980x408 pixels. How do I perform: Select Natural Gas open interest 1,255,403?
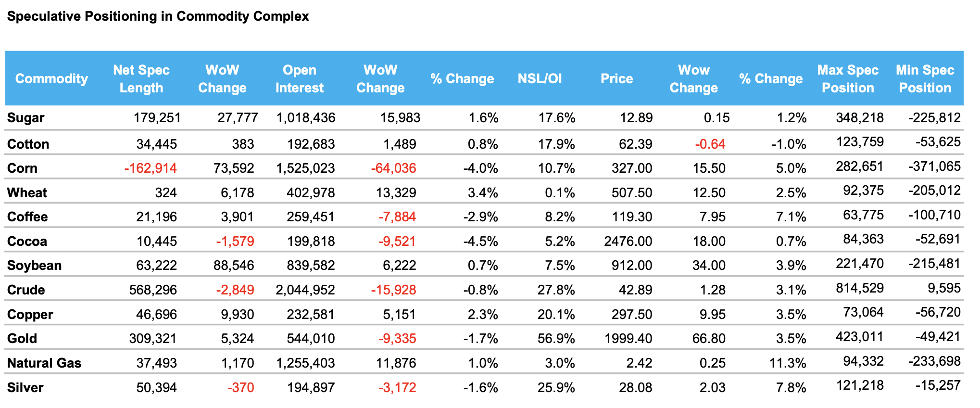coord(305,363)
